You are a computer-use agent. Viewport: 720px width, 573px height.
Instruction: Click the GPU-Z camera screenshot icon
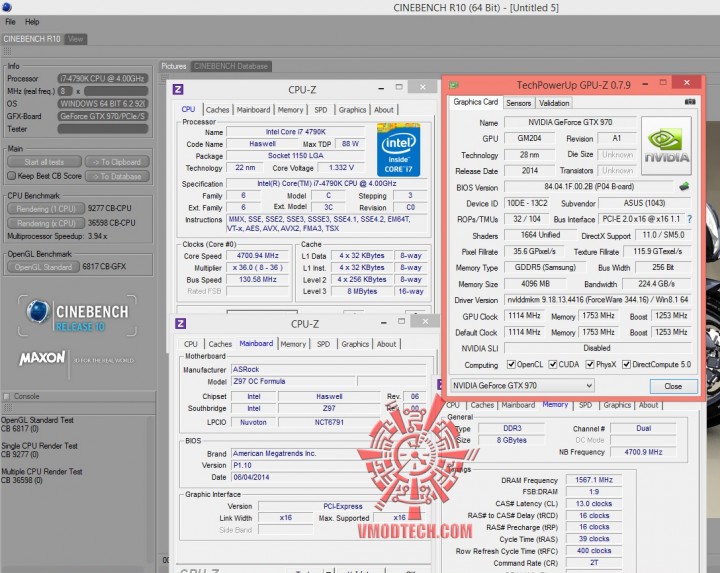click(690, 101)
